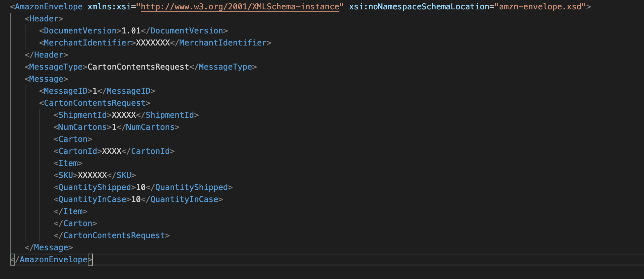Open the XMLSchema-instance URL link
644x279 pixels.
point(240,7)
